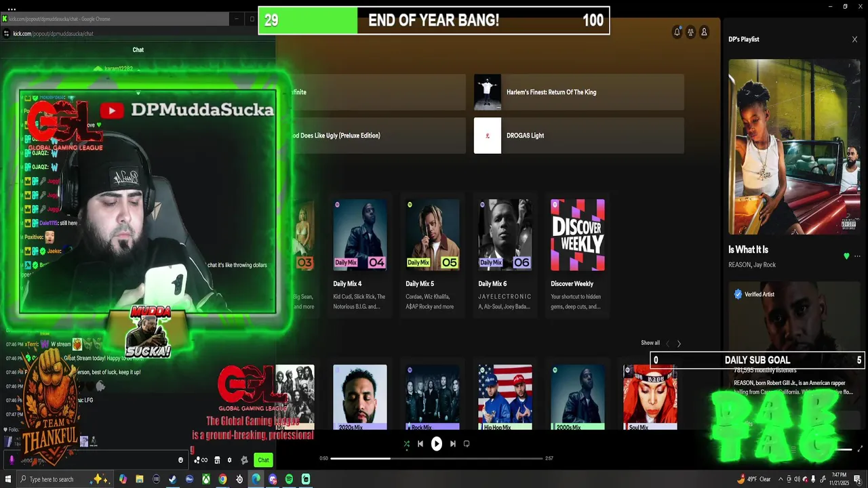Viewport: 868px width, 488px height.
Task: Open the Harlem's Finest: Return Of The King card
Action: [x=579, y=92]
